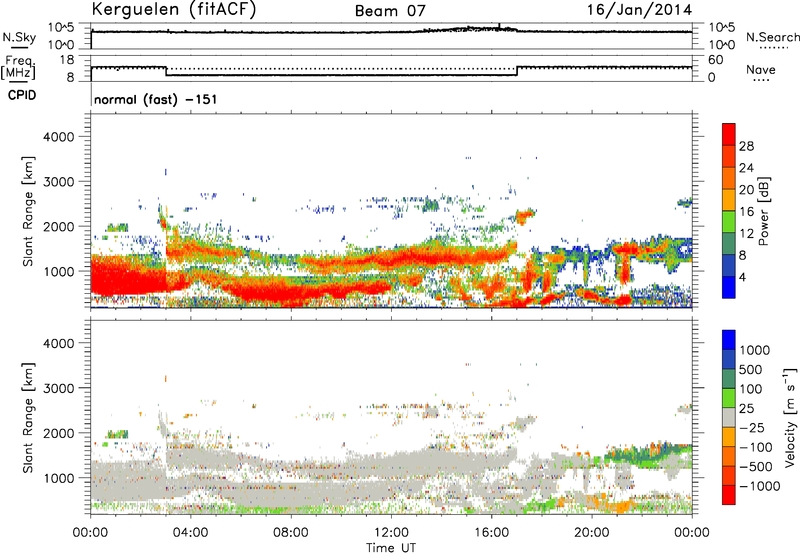This screenshot has height=554, width=800.
Task: Click the "-1000" velocity colorbar label
Action: [x=760, y=486]
